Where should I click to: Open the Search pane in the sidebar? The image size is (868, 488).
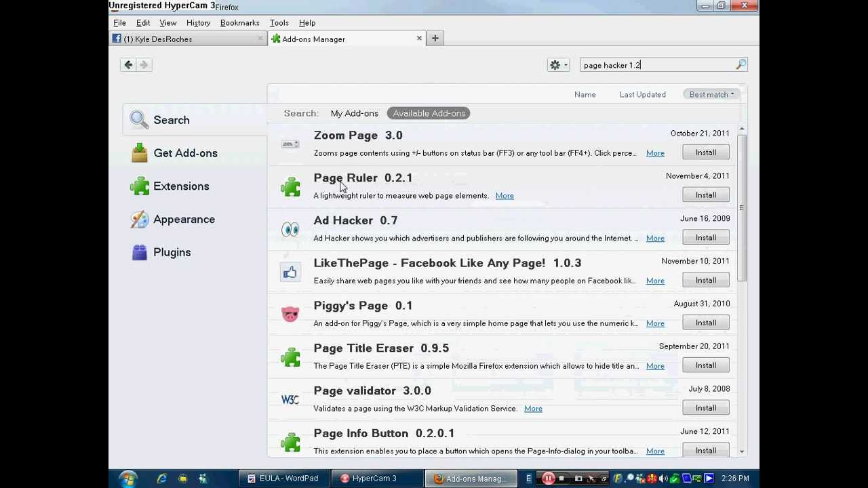coord(195,120)
